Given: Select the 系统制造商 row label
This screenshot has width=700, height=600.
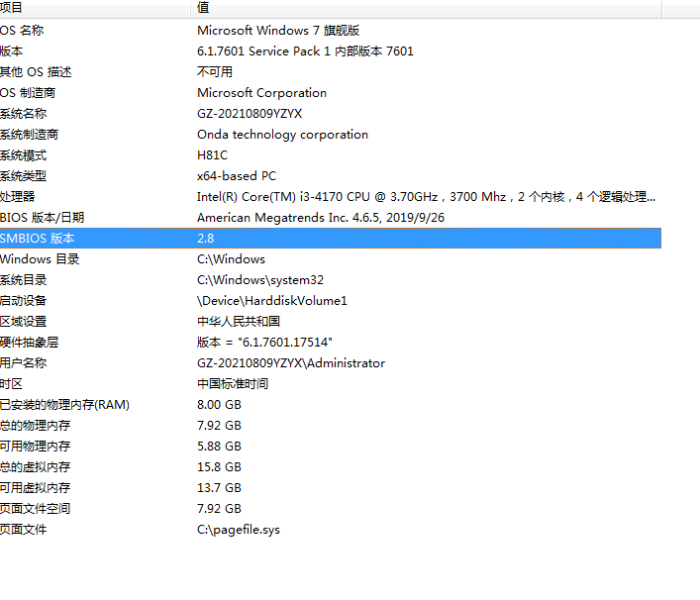Looking at the screenshot, I should coord(29,135).
